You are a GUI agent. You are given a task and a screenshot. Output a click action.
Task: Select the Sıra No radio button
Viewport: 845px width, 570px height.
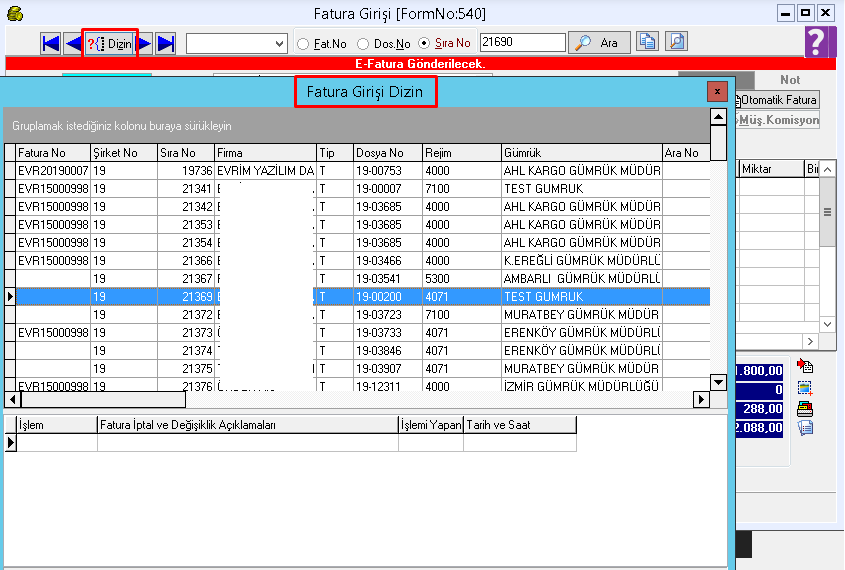coord(424,44)
